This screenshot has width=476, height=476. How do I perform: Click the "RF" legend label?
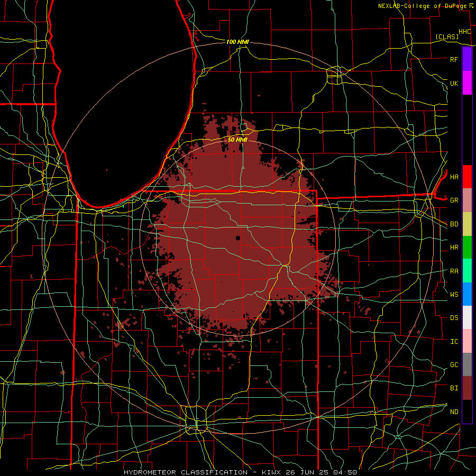[x=454, y=59]
